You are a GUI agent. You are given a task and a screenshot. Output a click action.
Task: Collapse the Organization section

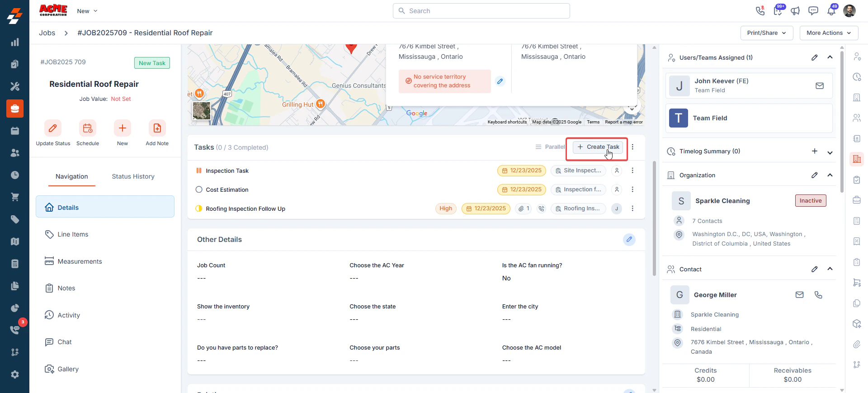click(x=830, y=175)
